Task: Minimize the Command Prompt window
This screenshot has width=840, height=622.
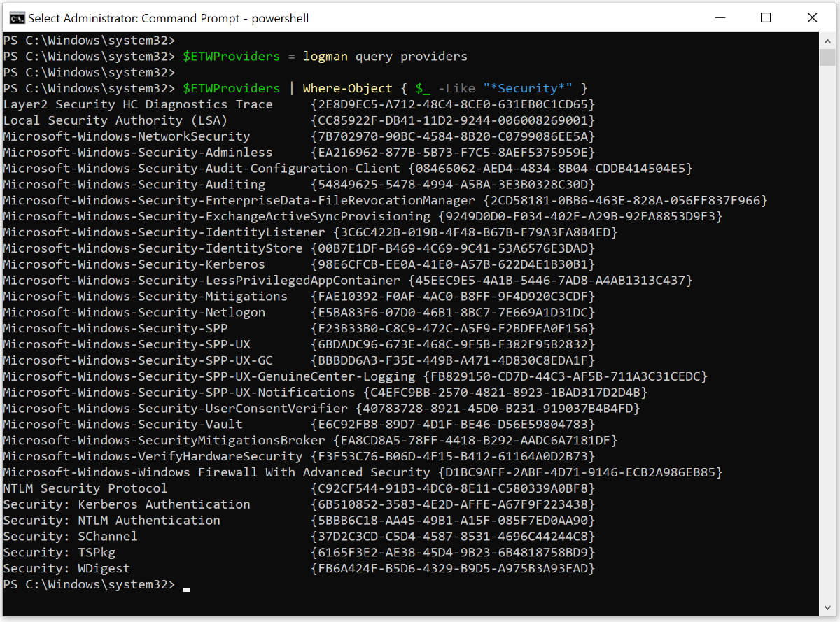Action: point(719,18)
